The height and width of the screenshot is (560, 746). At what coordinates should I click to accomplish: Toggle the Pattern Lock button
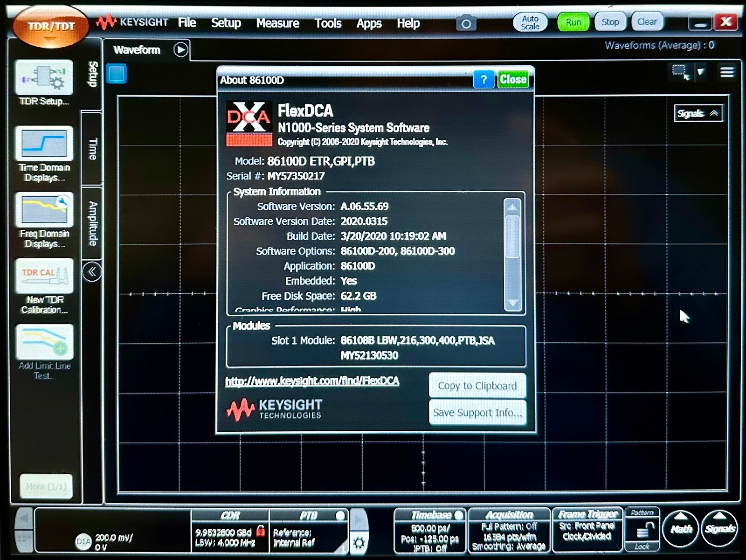click(642, 529)
